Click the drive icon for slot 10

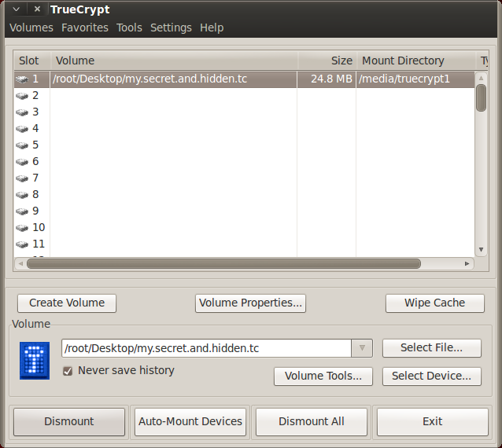pos(22,228)
